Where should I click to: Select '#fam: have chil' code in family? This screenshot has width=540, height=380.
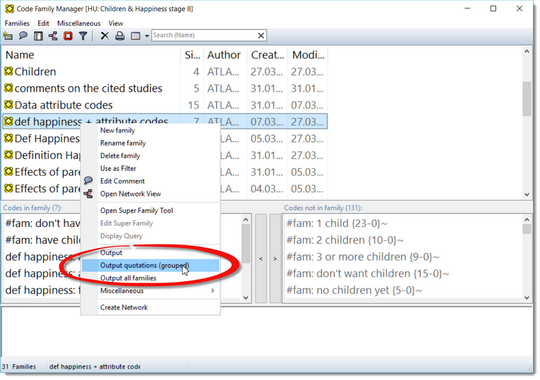coord(43,240)
